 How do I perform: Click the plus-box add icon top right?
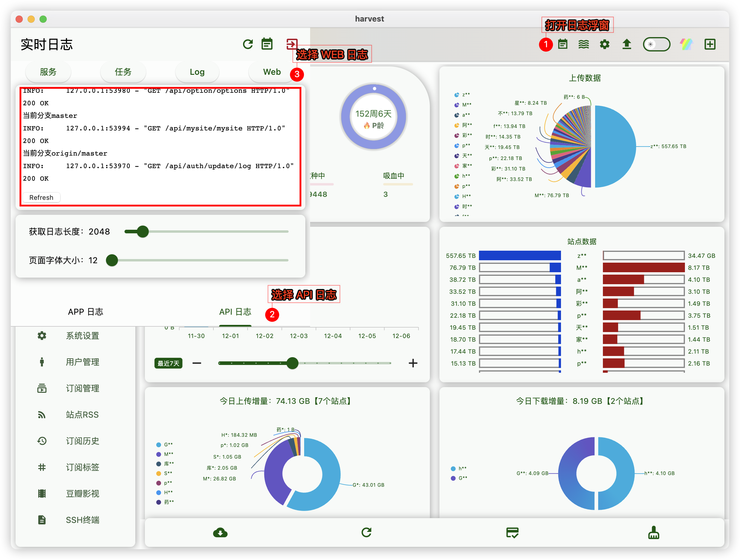pos(710,44)
